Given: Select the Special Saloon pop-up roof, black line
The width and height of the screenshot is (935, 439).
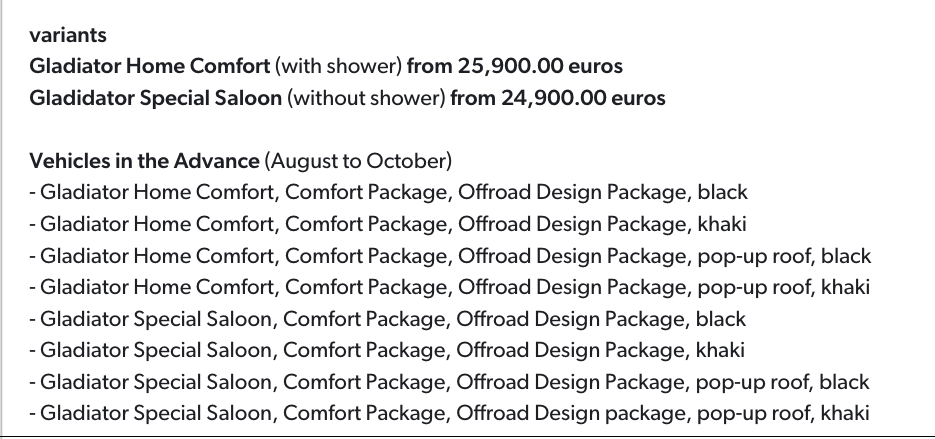Looking at the screenshot, I should tap(449, 384).
